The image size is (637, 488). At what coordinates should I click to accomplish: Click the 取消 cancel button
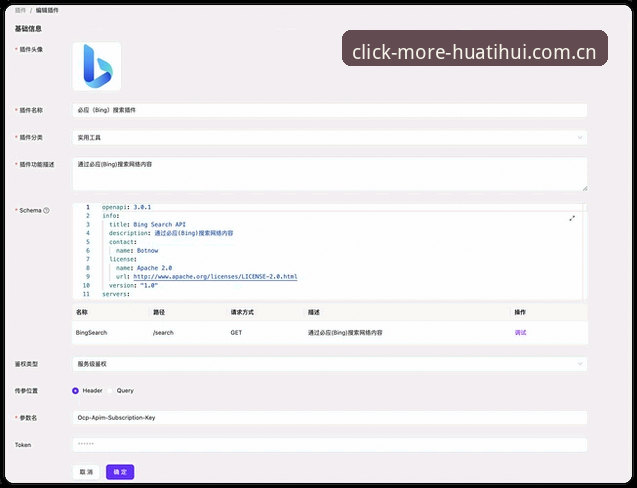(x=86, y=472)
